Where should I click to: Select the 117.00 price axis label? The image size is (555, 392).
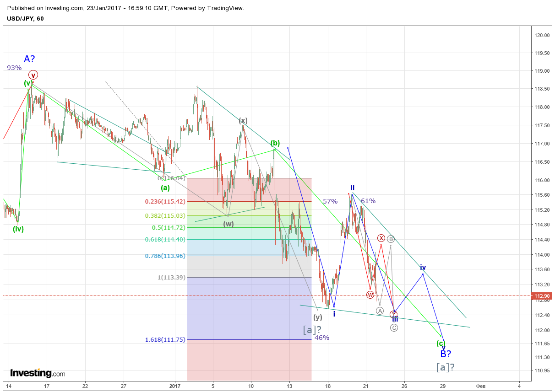coord(542,144)
